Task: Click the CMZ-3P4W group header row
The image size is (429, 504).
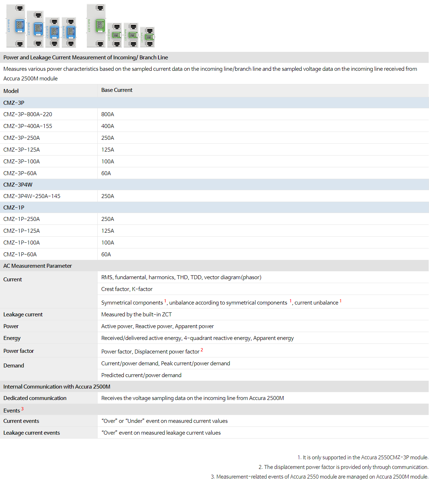Action: tap(18, 185)
